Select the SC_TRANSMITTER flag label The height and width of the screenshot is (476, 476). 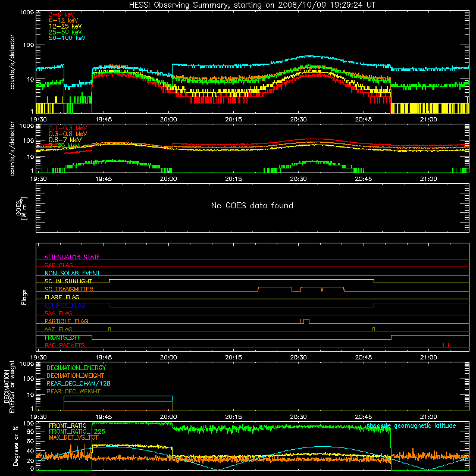tap(69, 289)
